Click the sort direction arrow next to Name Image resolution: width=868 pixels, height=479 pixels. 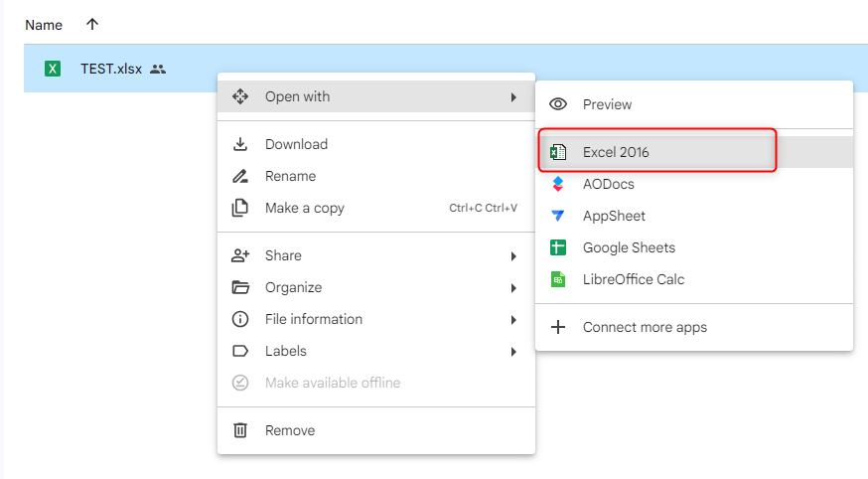point(92,24)
